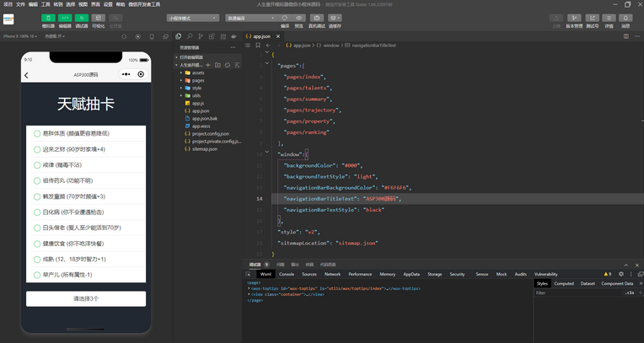Open the 工具 menu in menu bar
This screenshot has width=644, height=343.
click(x=46, y=4)
